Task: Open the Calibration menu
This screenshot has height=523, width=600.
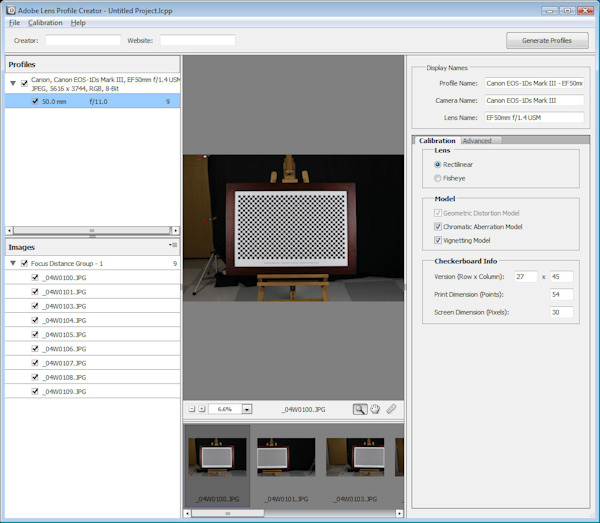Action: pyautogui.click(x=45, y=22)
